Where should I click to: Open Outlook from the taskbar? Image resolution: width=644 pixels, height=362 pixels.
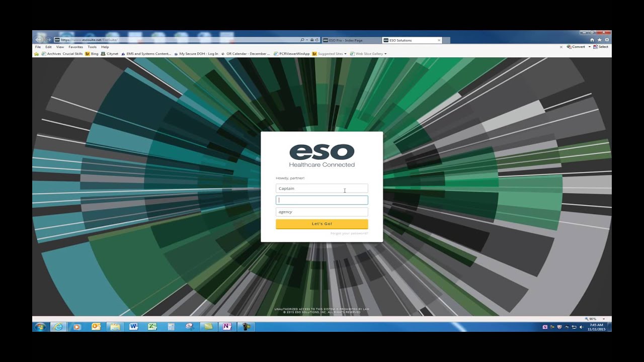pyautogui.click(x=96, y=327)
